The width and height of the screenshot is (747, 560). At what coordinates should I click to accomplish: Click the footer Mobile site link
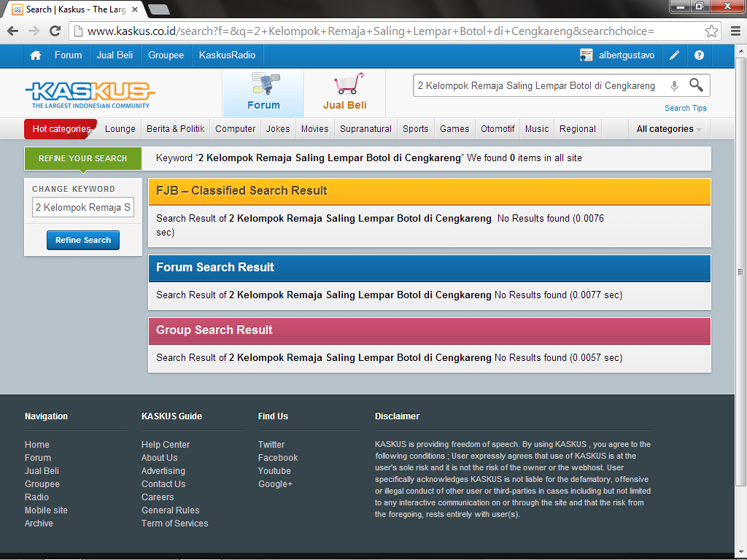click(46, 510)
